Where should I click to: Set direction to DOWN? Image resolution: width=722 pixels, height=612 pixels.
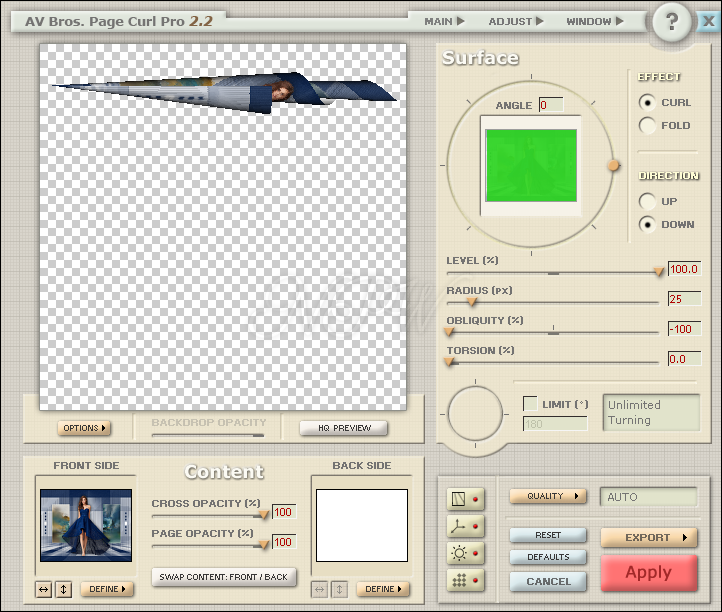pos(647,224)
